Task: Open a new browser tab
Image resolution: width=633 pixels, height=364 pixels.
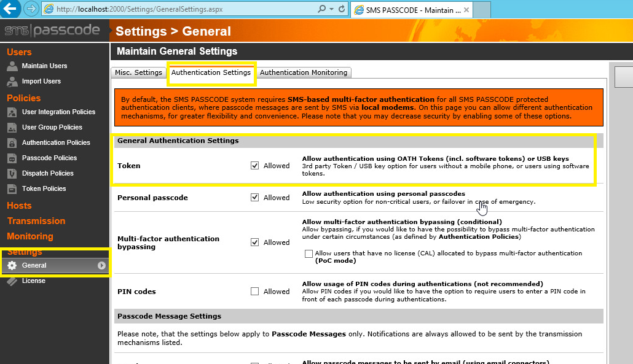Action: (x=482, y=10)
